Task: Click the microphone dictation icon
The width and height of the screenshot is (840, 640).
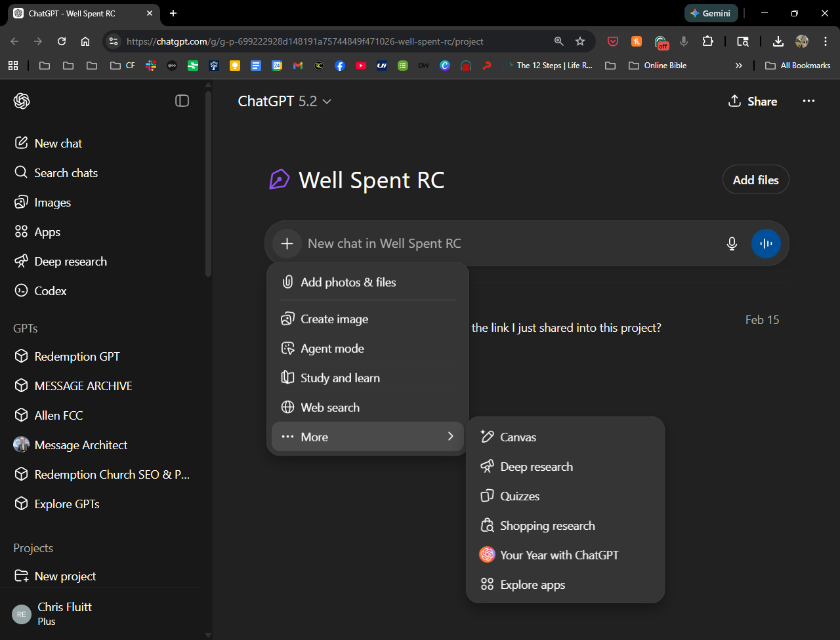Action: [732, 244]
